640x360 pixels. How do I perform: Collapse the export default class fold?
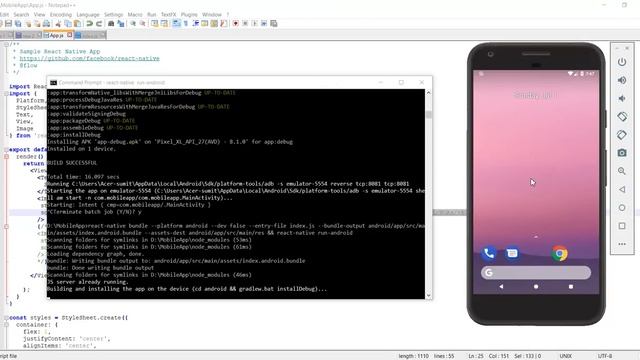click(x=7, y=149)
